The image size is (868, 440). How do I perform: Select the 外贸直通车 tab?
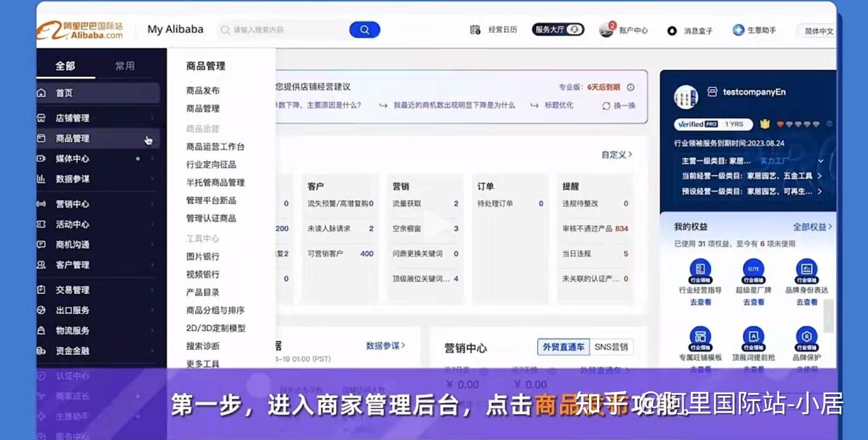pos(564,347)
